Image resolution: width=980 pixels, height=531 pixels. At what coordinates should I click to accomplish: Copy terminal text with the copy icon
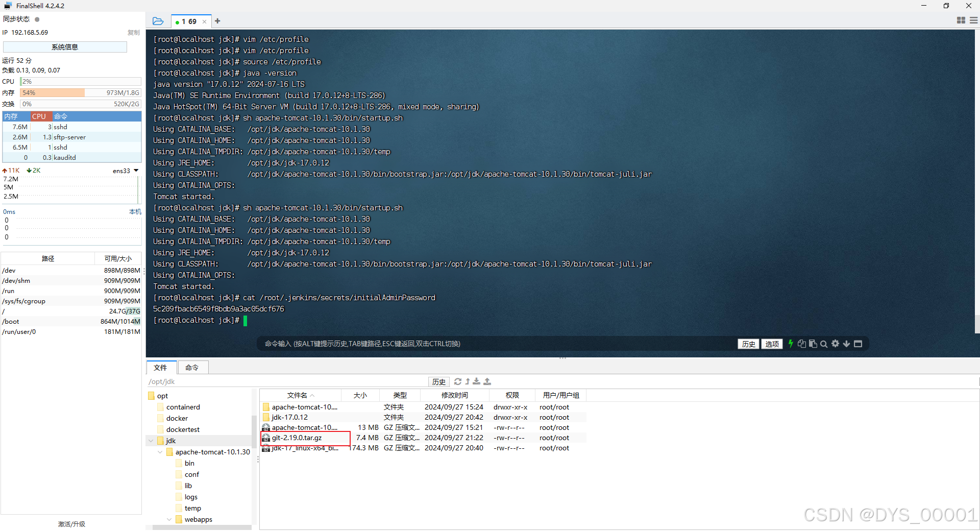(801, 344)
